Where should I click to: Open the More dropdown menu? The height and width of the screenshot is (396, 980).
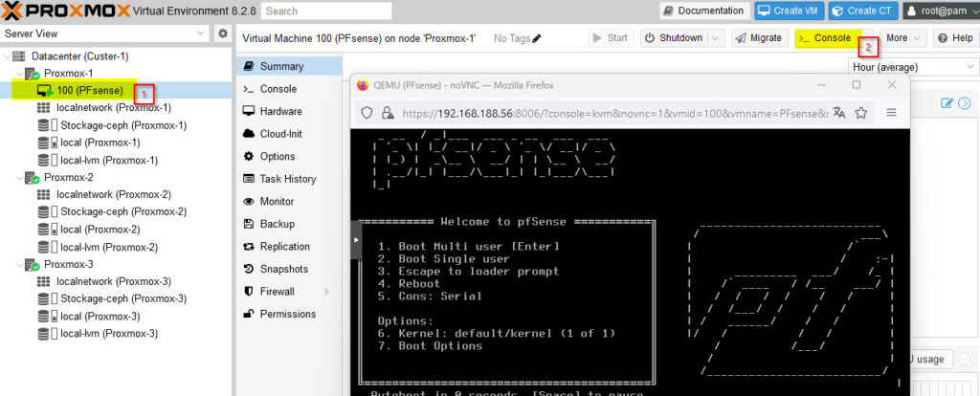(x=903, y=38)
